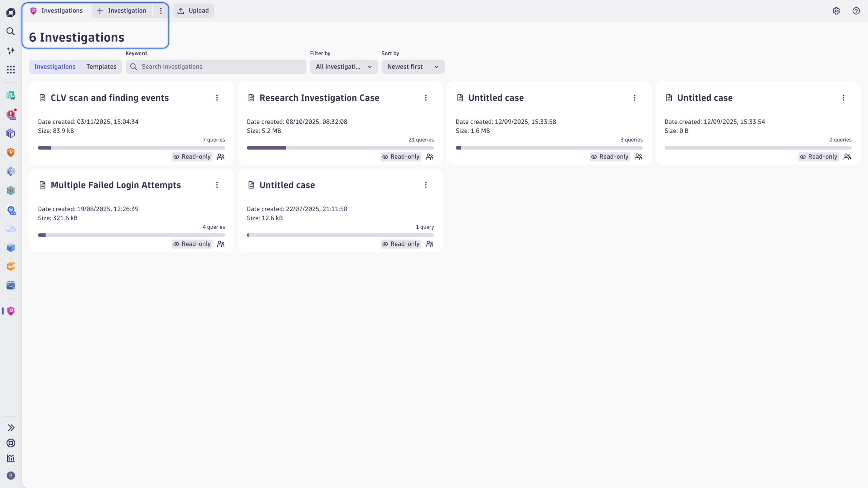Open the cloud security app from the sidebar

(x=11, y=228)
